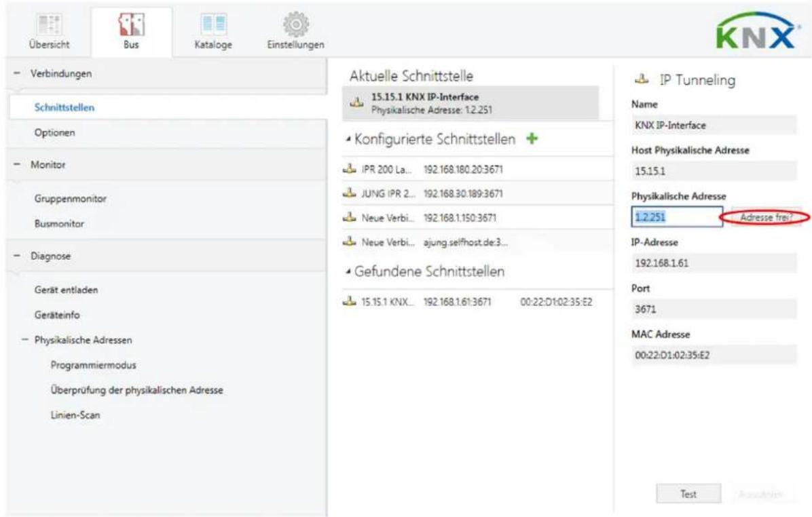Click the Test button
The image size is (812, 517).
click(688, 494)
